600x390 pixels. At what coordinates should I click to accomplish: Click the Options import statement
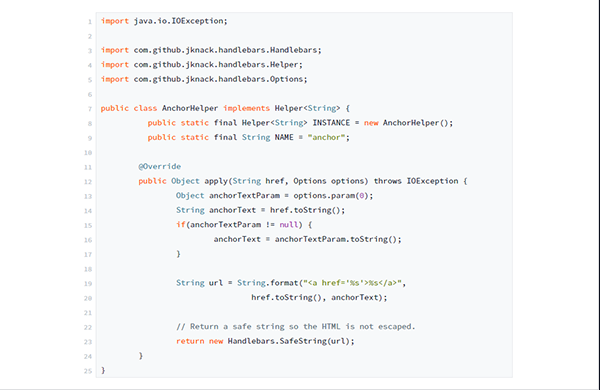204,79
